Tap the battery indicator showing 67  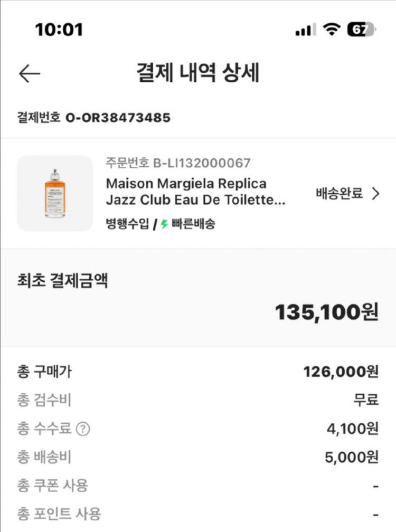tap(361, 30)
